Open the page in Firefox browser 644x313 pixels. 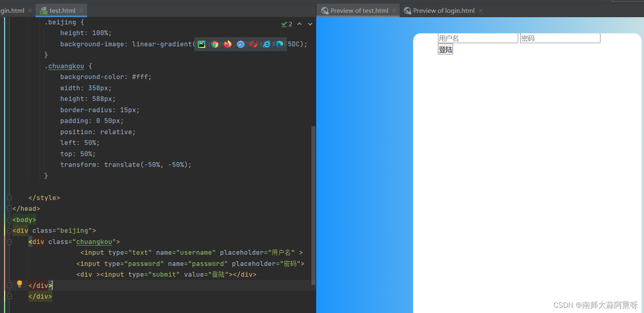click(228, 44)
